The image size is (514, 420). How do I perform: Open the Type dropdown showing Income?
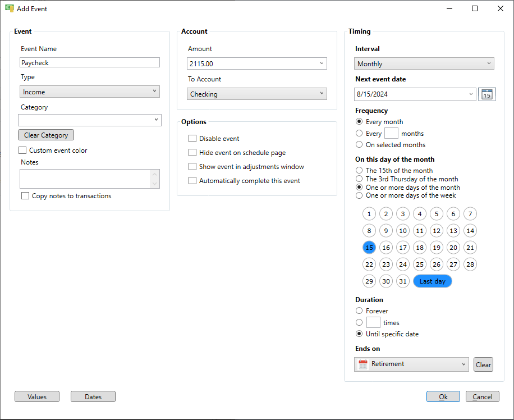coord(89,92)
